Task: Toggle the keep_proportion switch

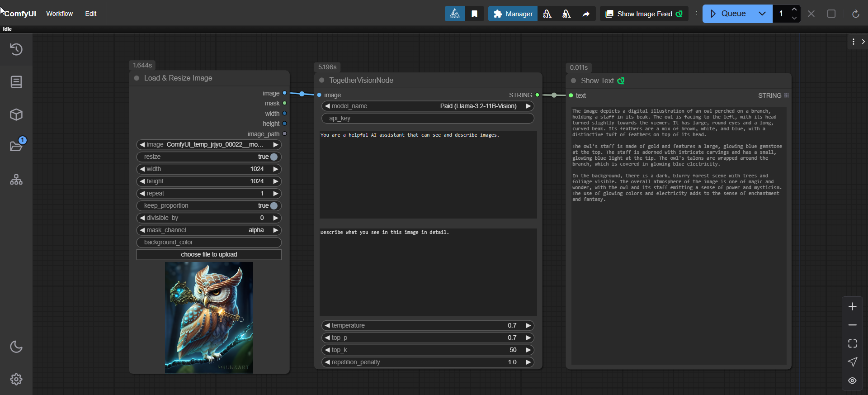Action: pyautogui.click(x=274, y=206)
